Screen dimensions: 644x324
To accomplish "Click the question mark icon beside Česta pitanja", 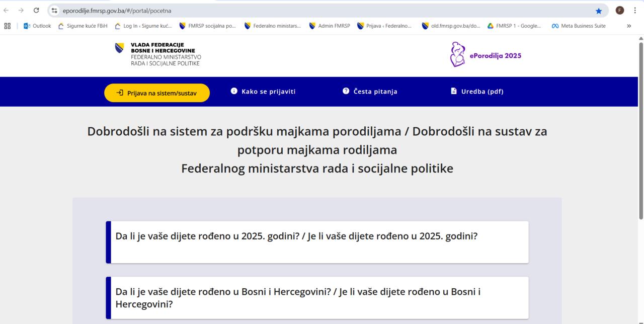I will [346, 91].
